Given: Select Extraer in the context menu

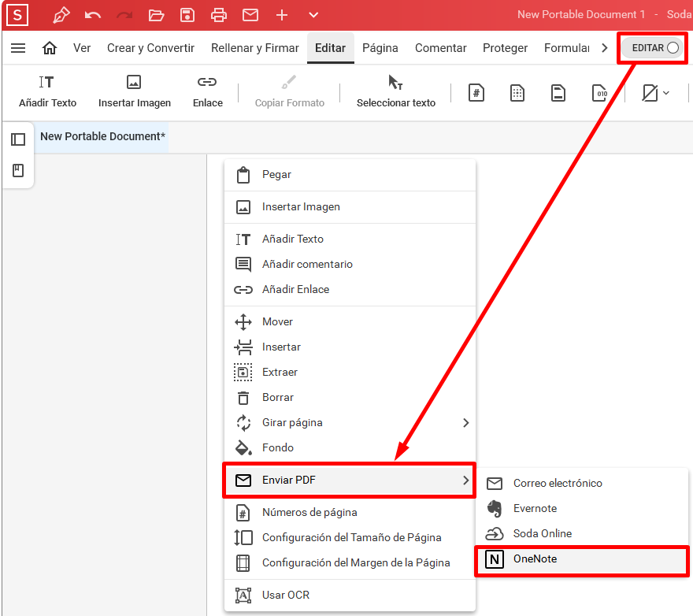Looking at the screenshot, I should coord(350,373).
